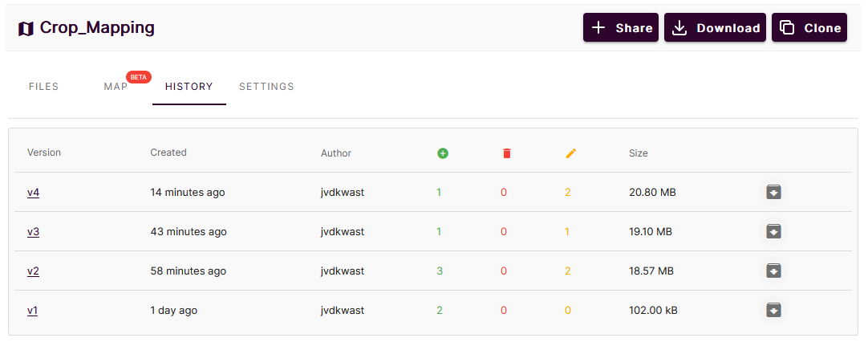
Task: Click the yellow pencil edited-files column icon
Action: (570, 153)
